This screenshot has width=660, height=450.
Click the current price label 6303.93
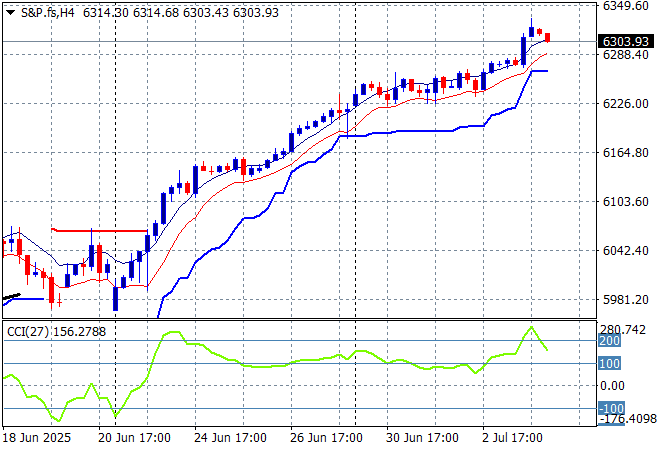point(625,41)
